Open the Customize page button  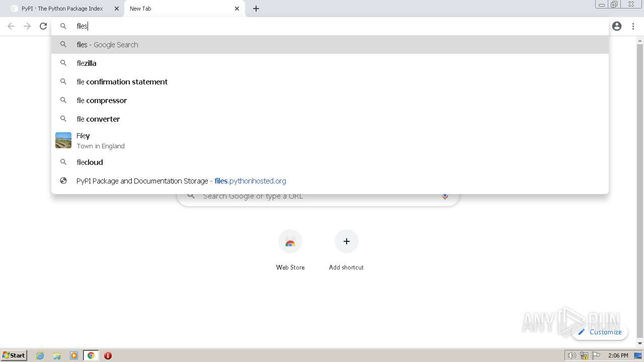click(x=600, y=332)
